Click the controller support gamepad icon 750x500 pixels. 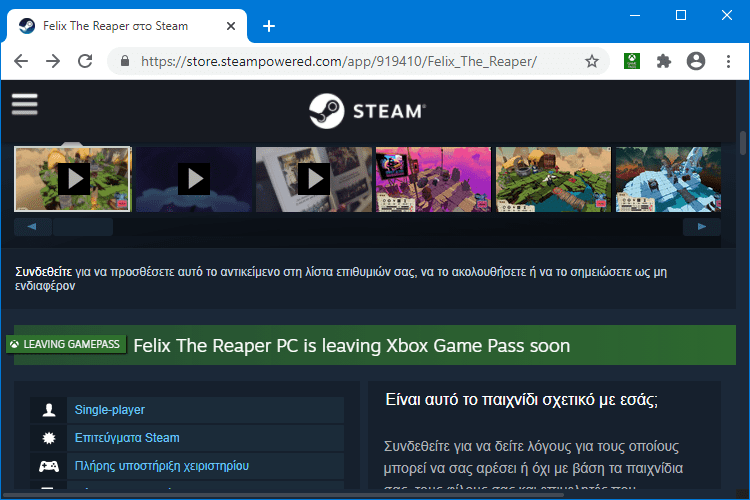click(x=49, y=466)
